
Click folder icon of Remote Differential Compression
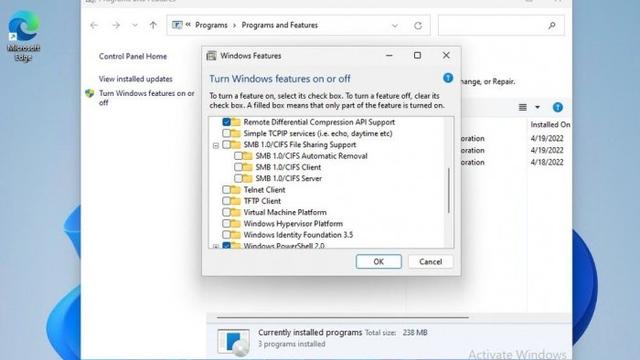236,122
